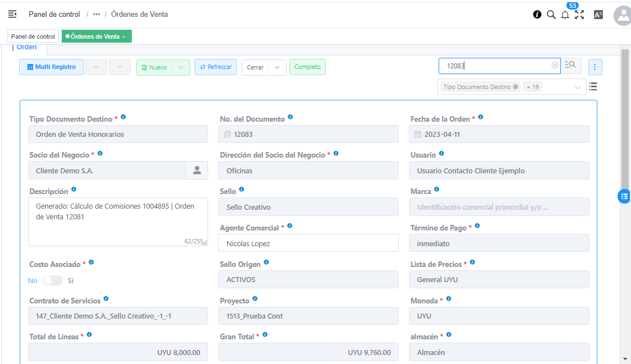Open the info icon in header

(x=537, y=15)
